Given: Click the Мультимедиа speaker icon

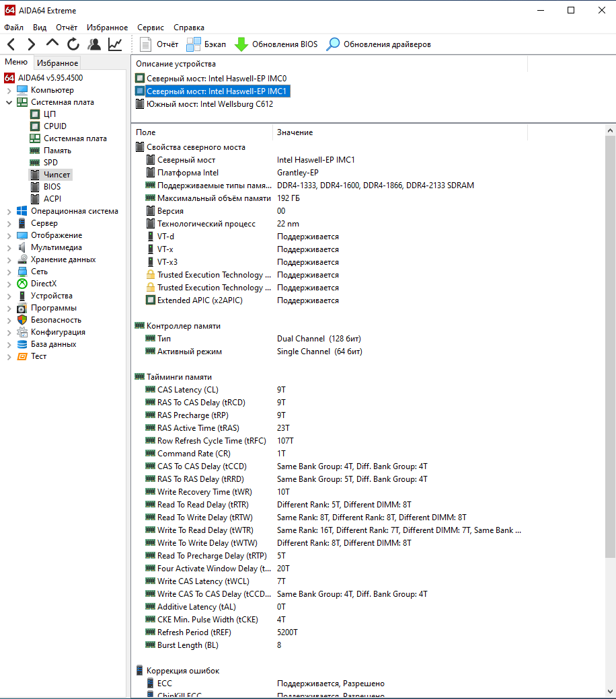Looking at the screenshot, I should 22,247.
